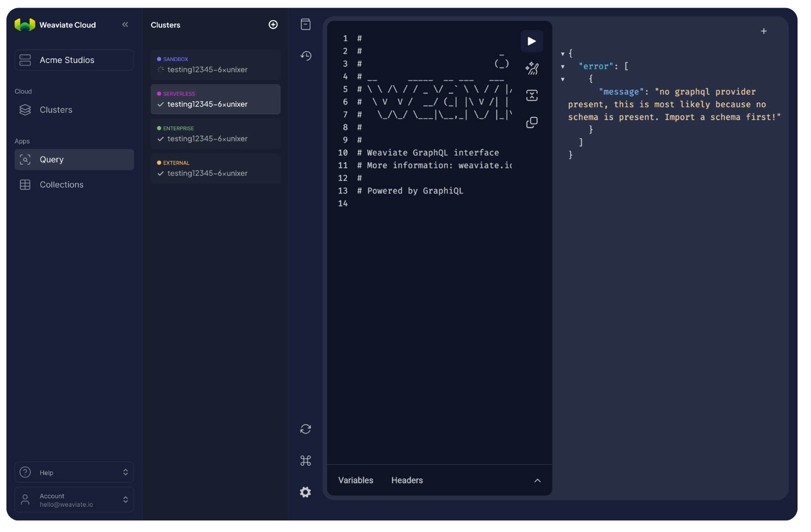The width and height of the screenshot is (811, 532).
Task: Open the Acme Studios organization selector
Action: [74, 60]
